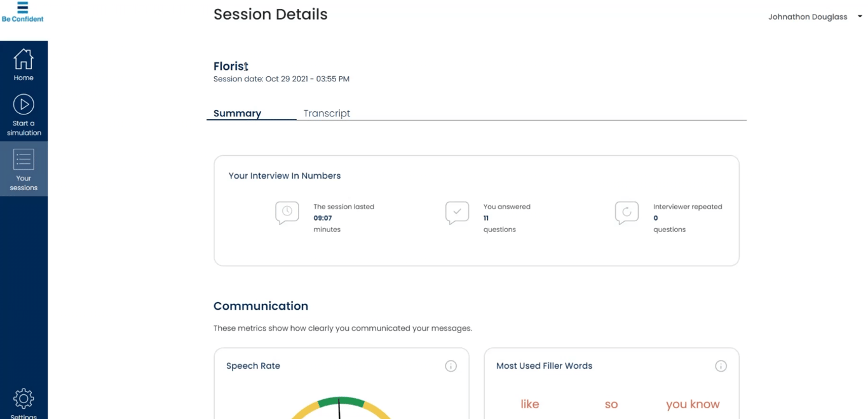Image resolution: width=868 pixels, height=419 pixels.
Task: Click the Speech Rate gauge needle
Action: [339, 408]
